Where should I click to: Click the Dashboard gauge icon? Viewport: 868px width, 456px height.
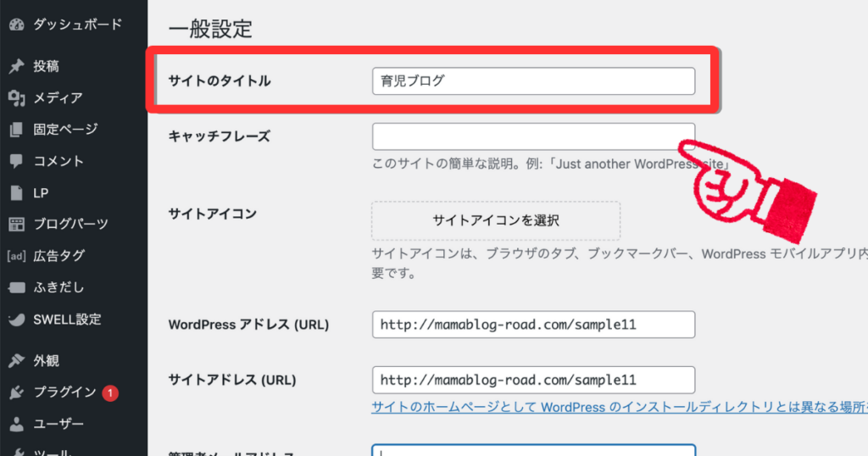pos(17,25)
